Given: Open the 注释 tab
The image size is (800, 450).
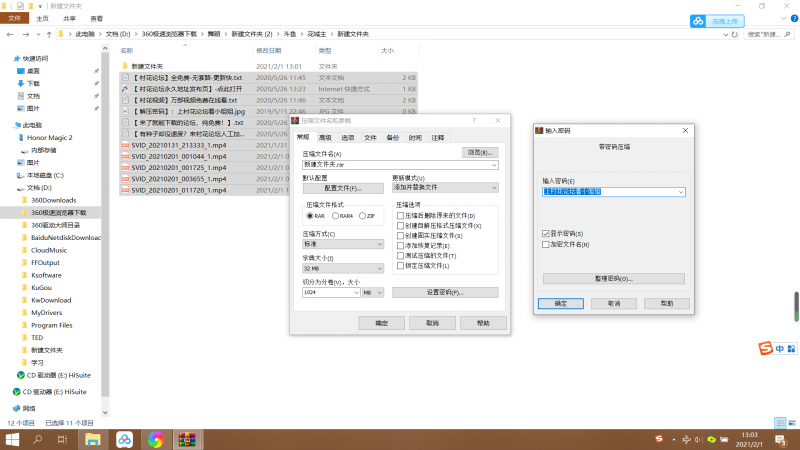Looking at the screenshot, I should point(437,137).
